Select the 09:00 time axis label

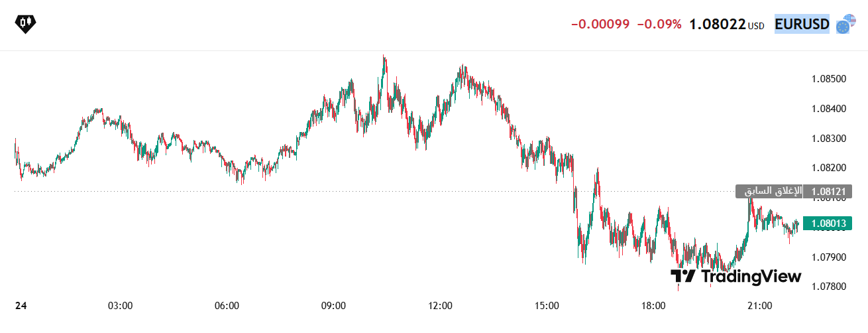click(x=333, y=306)
